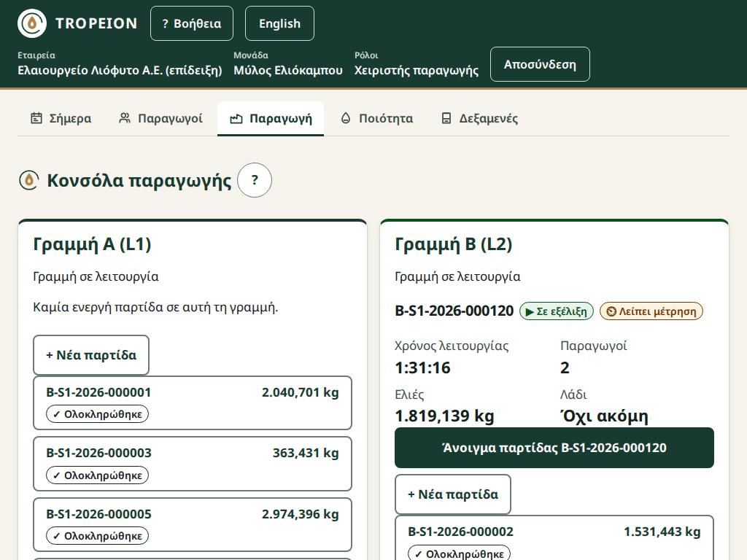Click the Λείπει μέτρηση warning badge
This screenshot has height=560, width=747.
click(651, 311)
